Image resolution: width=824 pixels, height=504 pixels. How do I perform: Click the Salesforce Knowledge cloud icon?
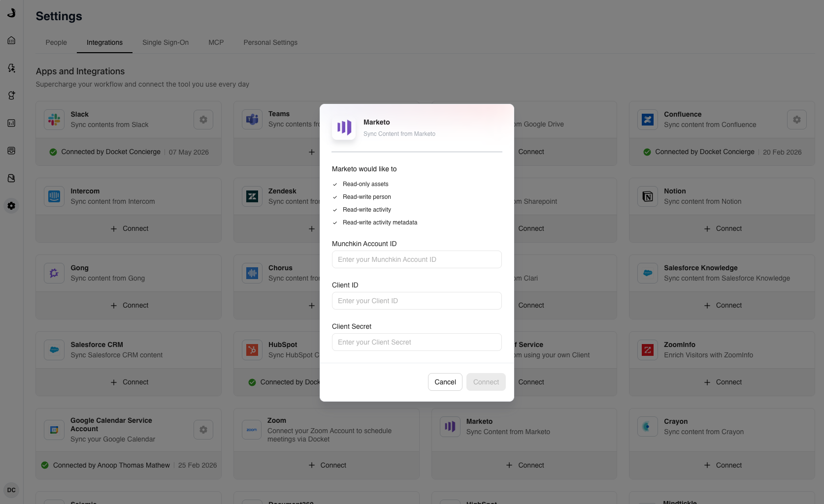648,273
